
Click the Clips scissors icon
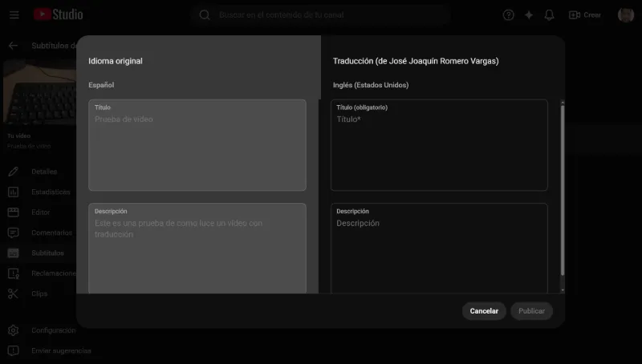(13, 293)
